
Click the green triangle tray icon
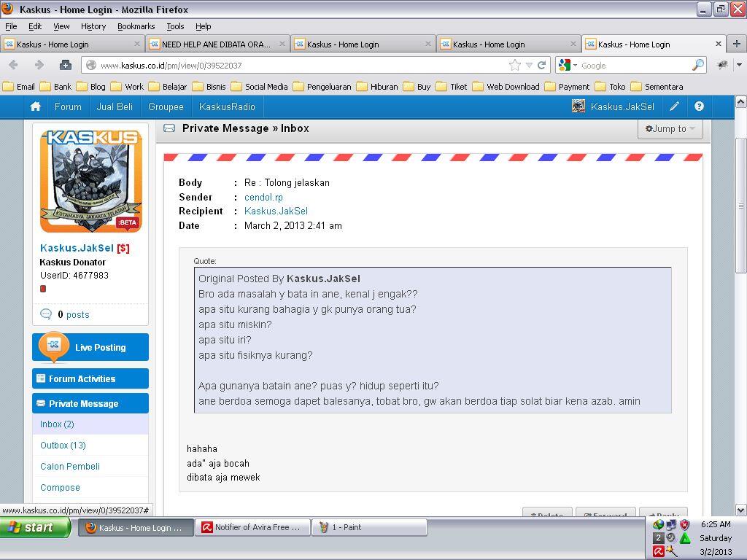point(685,538)
